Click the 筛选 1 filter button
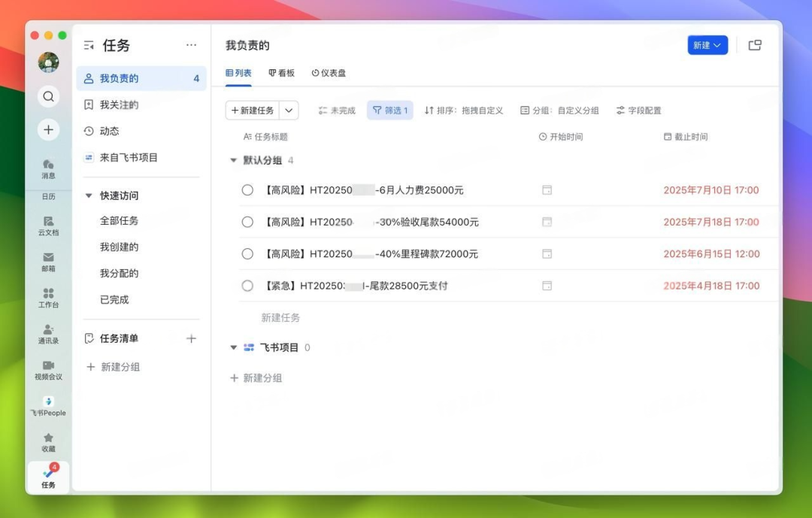The height and width of the screenshot is (518, 812). (x=389, y=111)
